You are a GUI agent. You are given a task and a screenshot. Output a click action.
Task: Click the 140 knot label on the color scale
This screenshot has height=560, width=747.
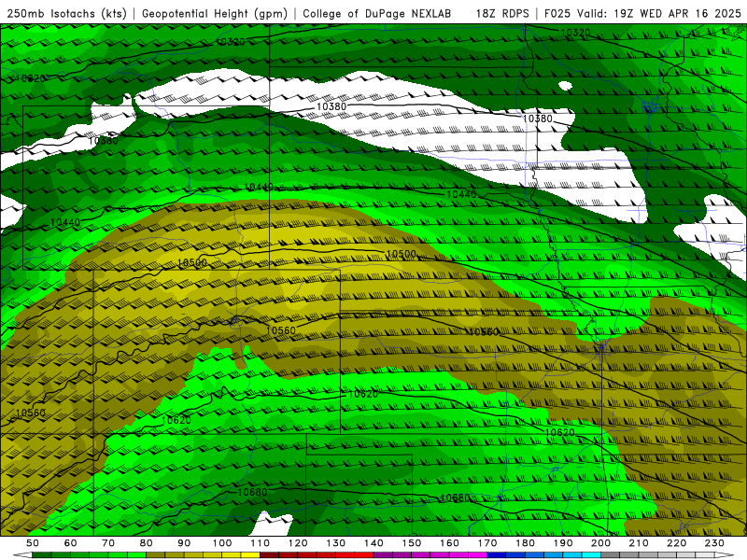373,543
